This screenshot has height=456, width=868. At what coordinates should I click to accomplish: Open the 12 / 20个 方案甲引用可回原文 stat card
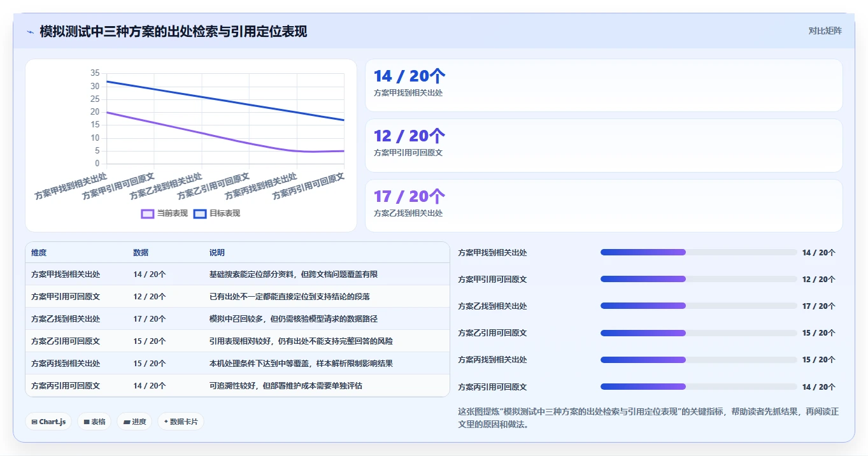pos(604,145)
